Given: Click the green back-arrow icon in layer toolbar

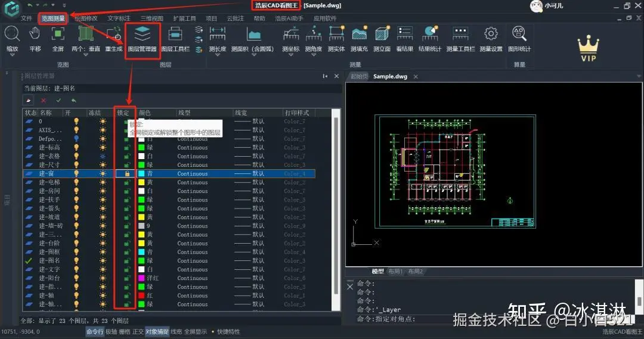Looking at the screenshot, I should 74,101.
